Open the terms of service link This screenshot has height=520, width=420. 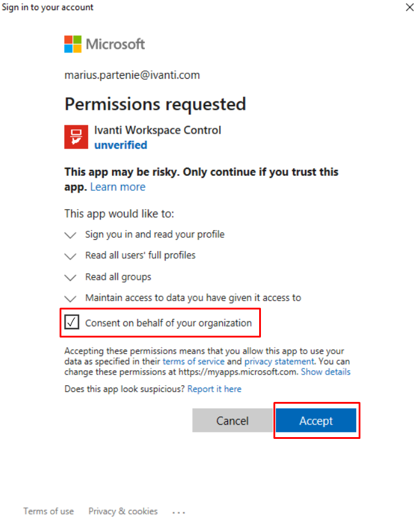pos(195,361)
